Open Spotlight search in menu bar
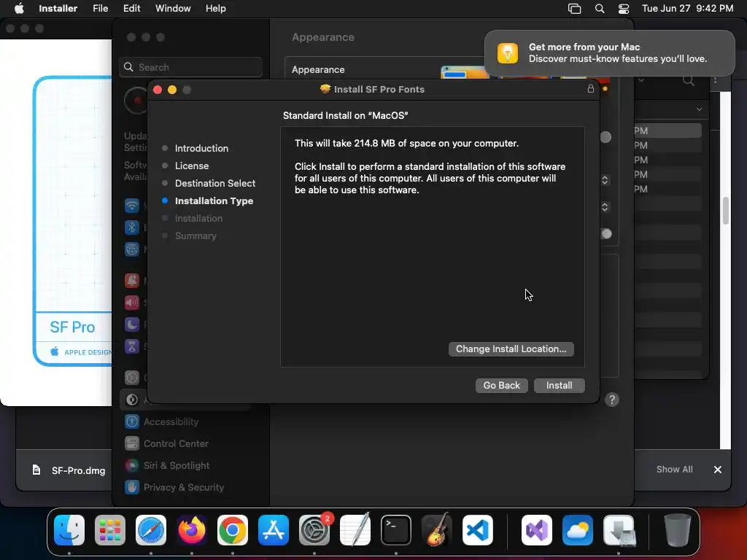This screenshot has width=747, height=560. (600, 9)
